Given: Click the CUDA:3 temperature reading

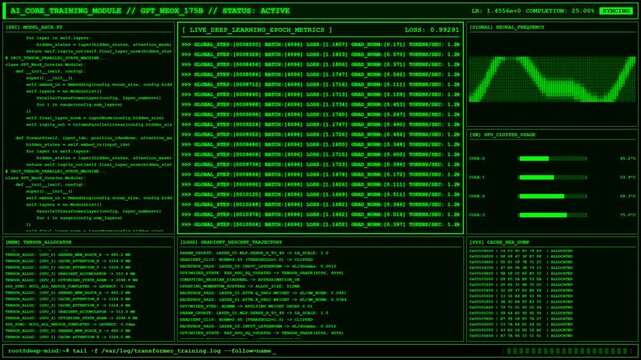Looking at the screenshot, I should pyautogui.click(x=628, y=215).
